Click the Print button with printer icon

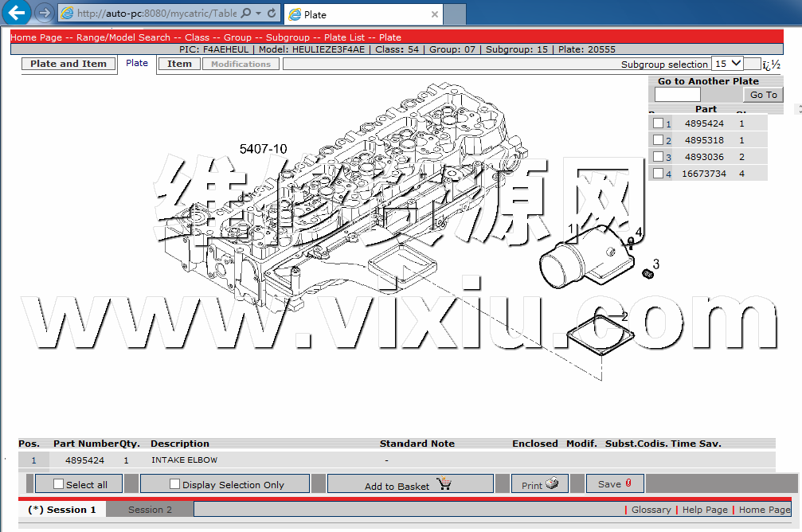pyautogui.click(x=545, y=484)
